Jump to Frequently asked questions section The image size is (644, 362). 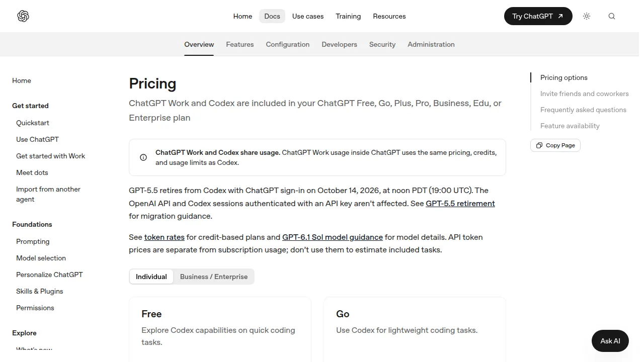[x=584, y=110]
